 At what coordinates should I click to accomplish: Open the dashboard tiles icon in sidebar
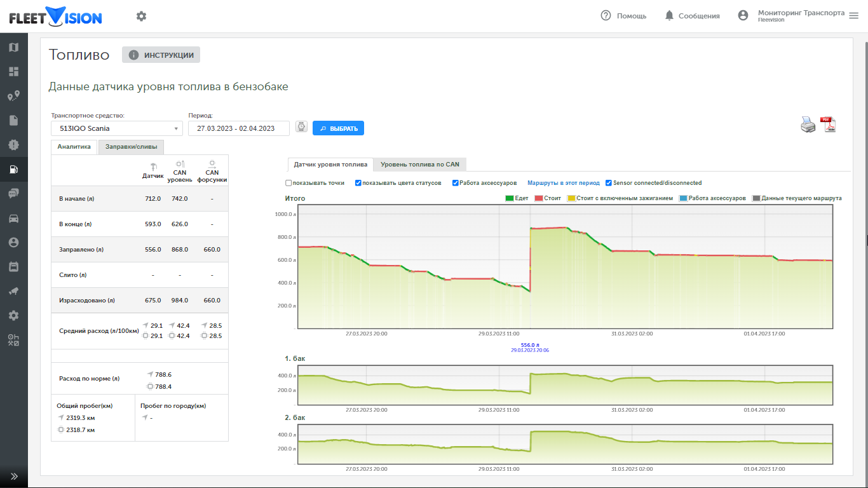tap(13, 72)
